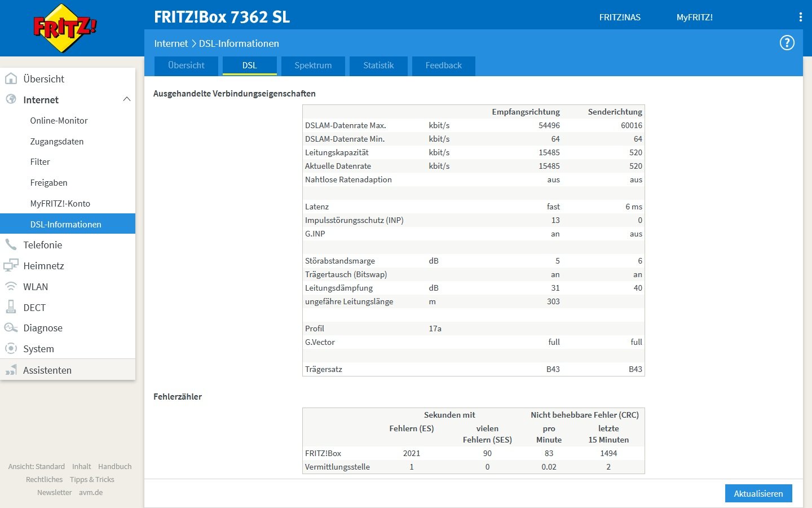This screenshot has width=812, height=508.
Task: Click Ansicht: Standard footer link
Action: 37,467
